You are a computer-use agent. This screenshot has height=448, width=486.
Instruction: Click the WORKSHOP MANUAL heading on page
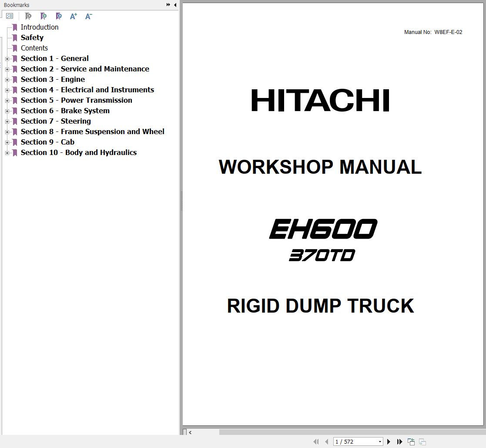[320, 167]
